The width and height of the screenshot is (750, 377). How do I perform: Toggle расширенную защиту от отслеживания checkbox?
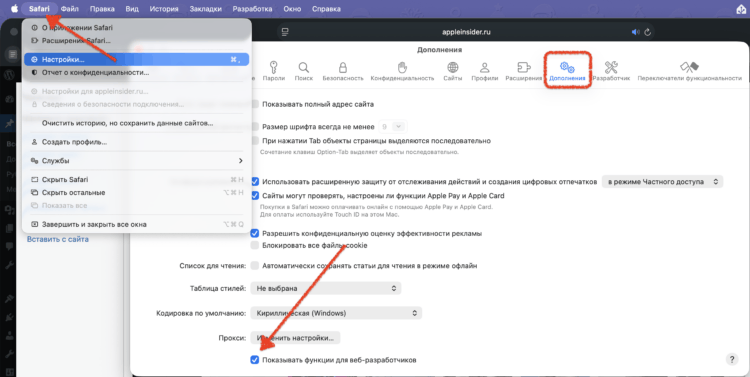(255, 182)
